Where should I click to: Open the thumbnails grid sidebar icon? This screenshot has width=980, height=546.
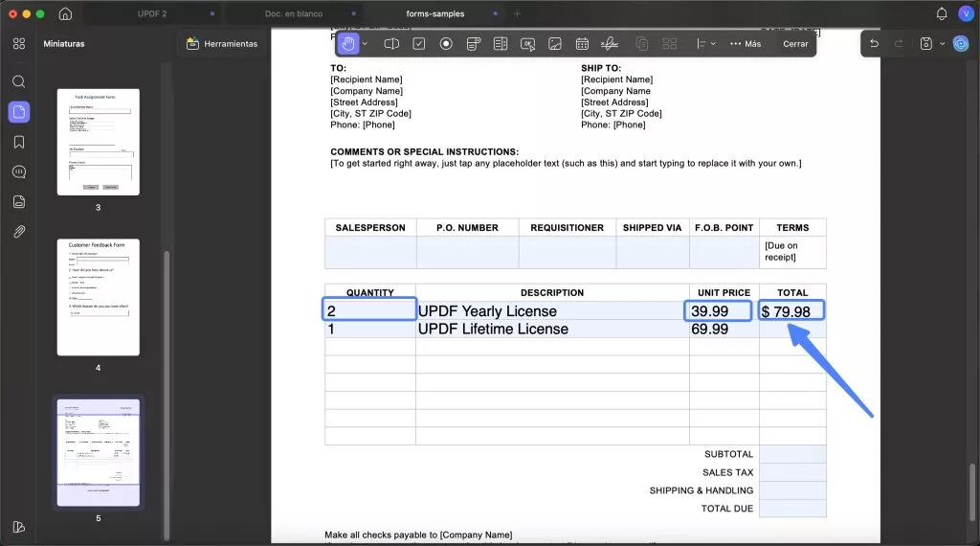(19, 43)
